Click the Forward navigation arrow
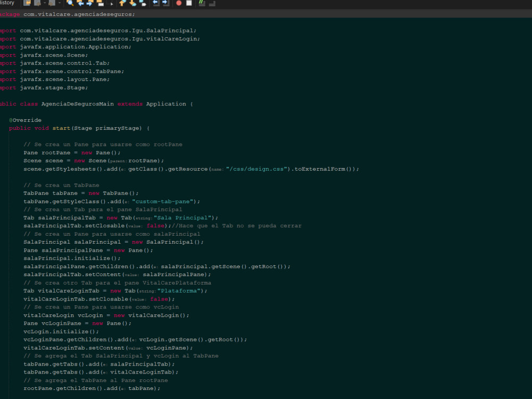The image size is (532, 399). pos(52,3)
